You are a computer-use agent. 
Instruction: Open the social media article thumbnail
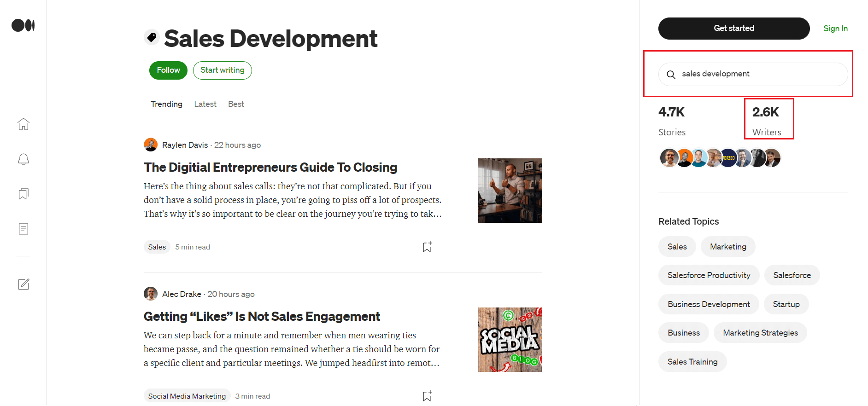[x=510, y=340]
